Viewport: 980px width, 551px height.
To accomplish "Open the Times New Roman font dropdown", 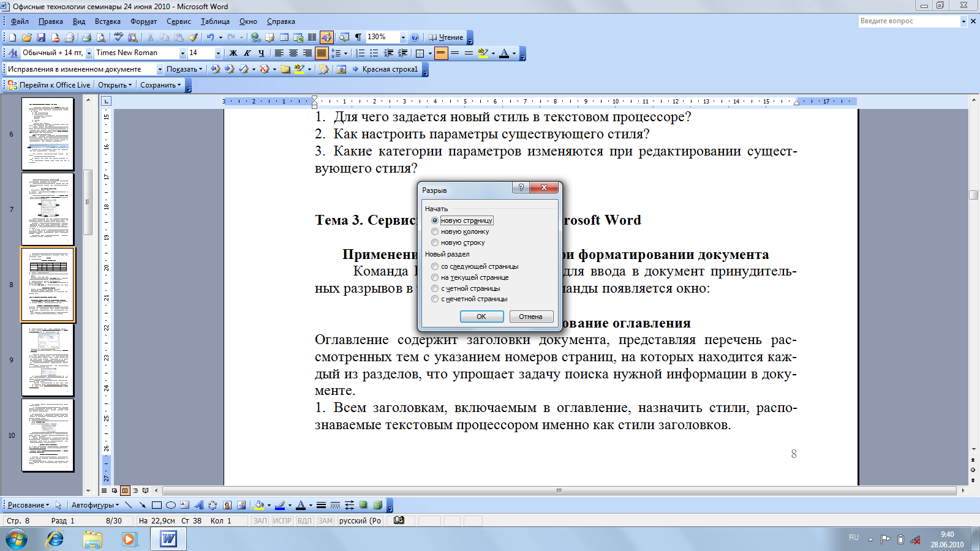I will click(182, 53).
